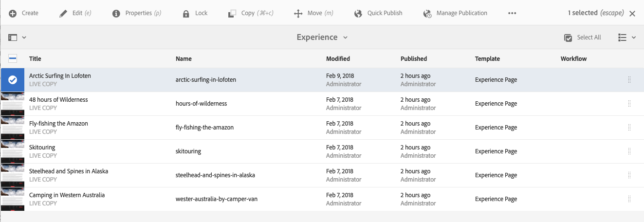Image resolution: width=644 pixels, height=222 pixels.
Task: Open the list view switcher dropdown
Action: [627, 37]
